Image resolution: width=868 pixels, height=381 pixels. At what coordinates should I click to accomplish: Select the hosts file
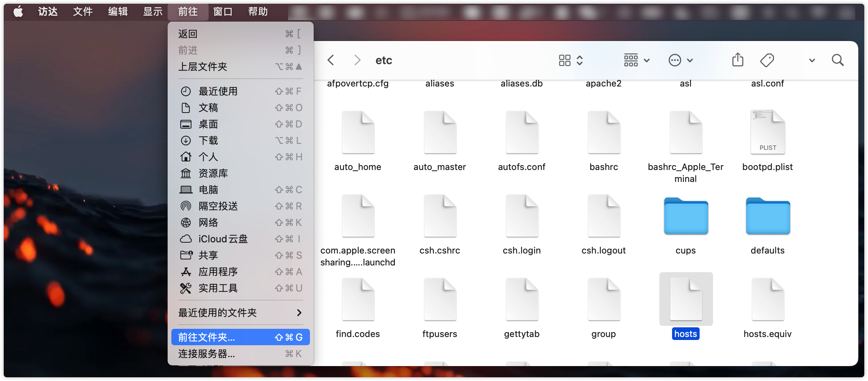[685, 300]
